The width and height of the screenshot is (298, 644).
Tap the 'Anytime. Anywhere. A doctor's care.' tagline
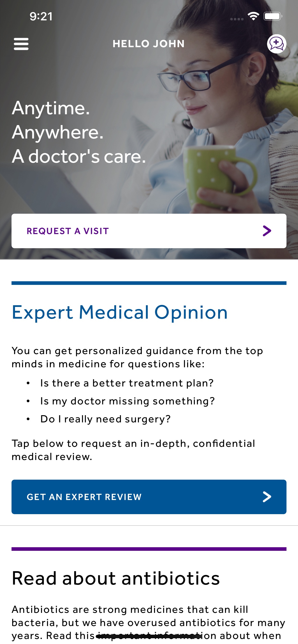[79, 132]
